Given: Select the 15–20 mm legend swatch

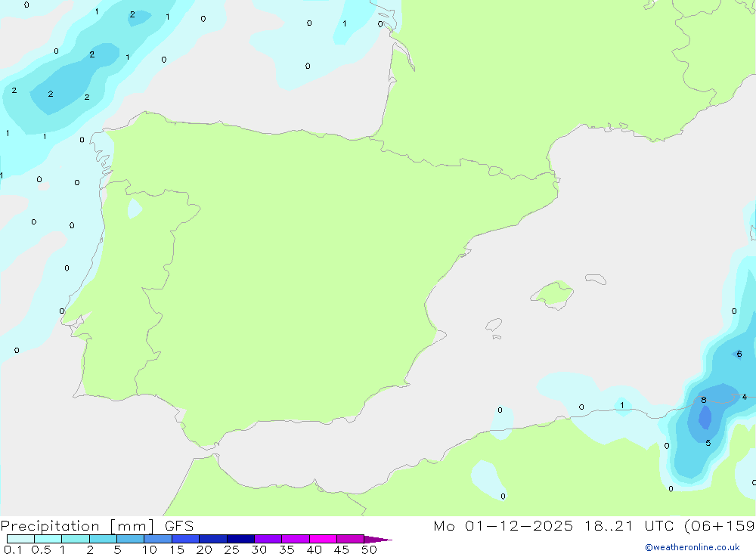Looking at the screenshot, I should tap(185, 539).
